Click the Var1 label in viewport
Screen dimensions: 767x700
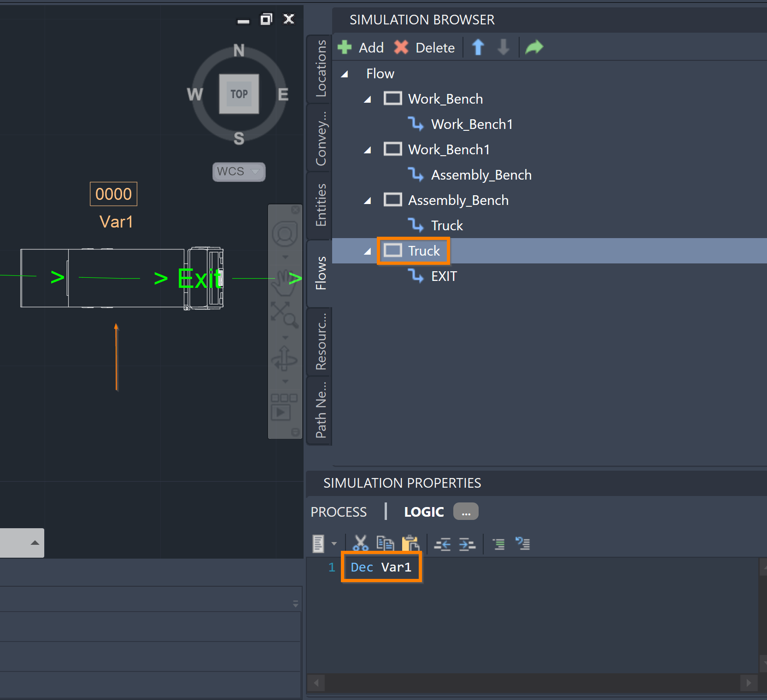pos(116,222)
